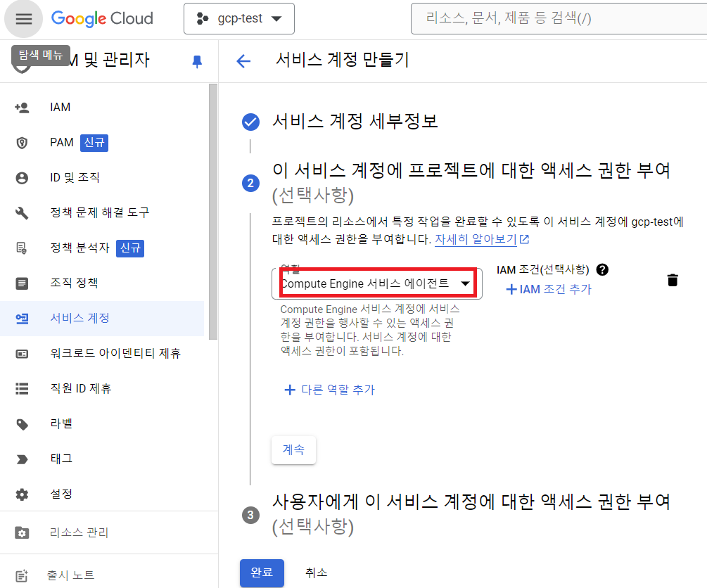Click the 신규 badge next to PAM
707x588 pixels.
click(x=94, y=143)
